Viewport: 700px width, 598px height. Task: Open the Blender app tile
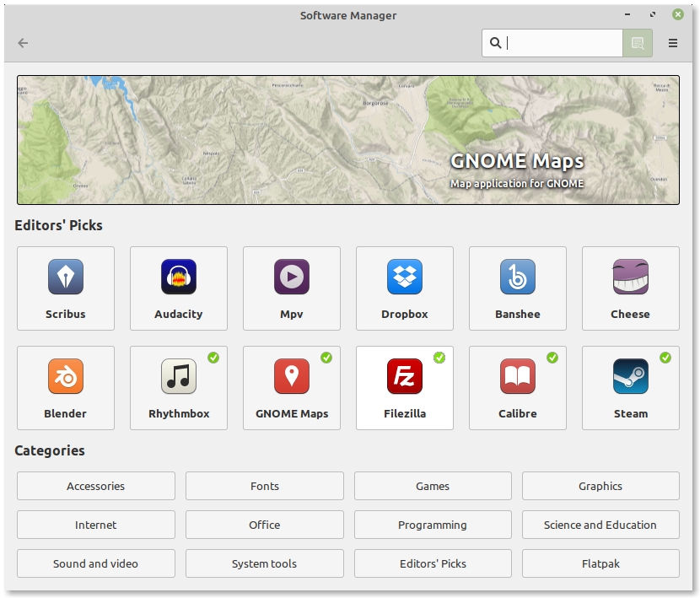coord(66,388)
